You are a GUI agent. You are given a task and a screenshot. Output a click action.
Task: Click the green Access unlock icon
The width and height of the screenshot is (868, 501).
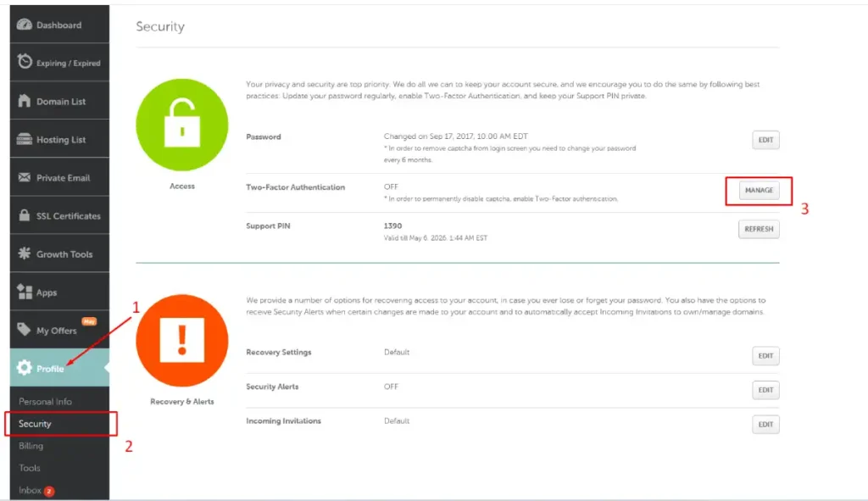click(181, 125)
